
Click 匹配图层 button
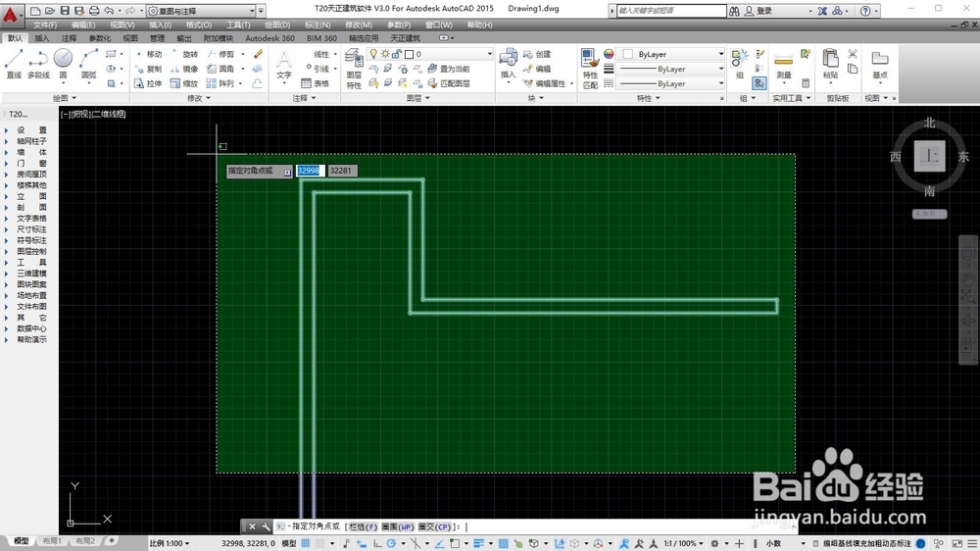coord(450,83)
